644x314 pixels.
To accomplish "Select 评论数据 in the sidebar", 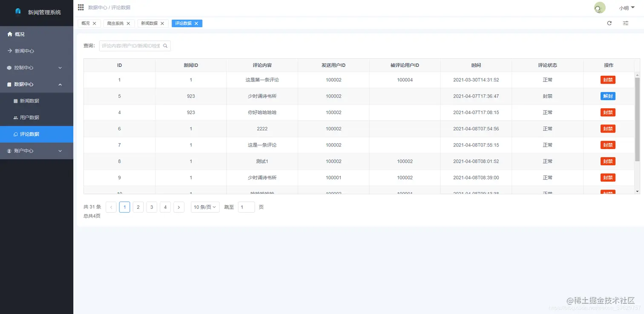I will click(37, 134).
